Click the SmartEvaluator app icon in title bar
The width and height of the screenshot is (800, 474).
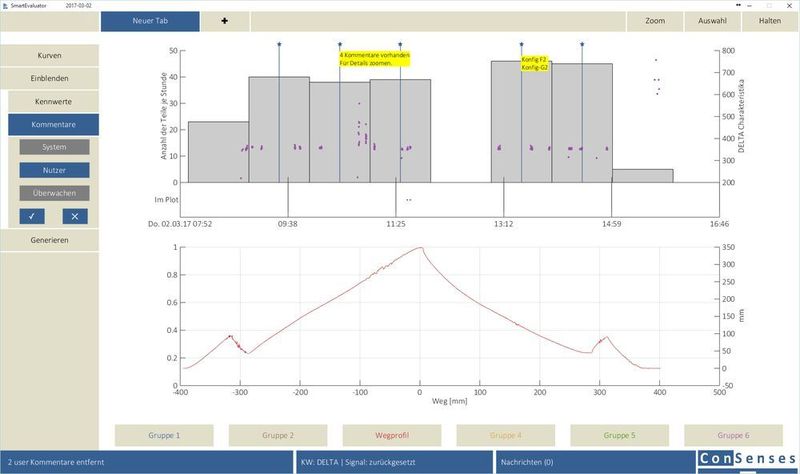click(6, 5)
